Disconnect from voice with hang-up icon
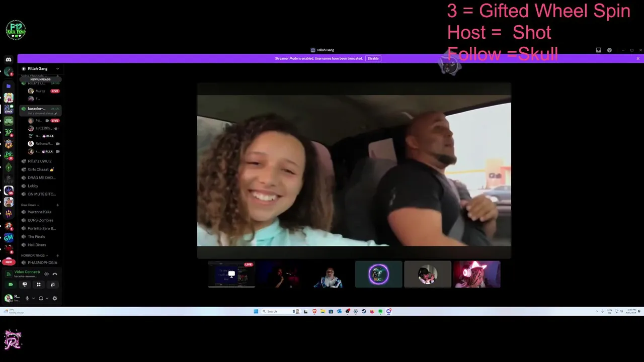 tap(55, 274)
